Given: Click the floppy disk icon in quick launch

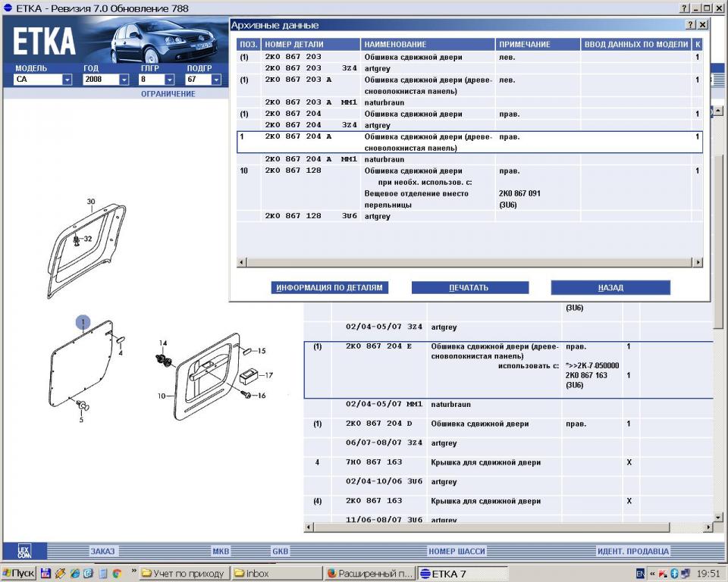Looking at the screenshot, I should point(45,573).
